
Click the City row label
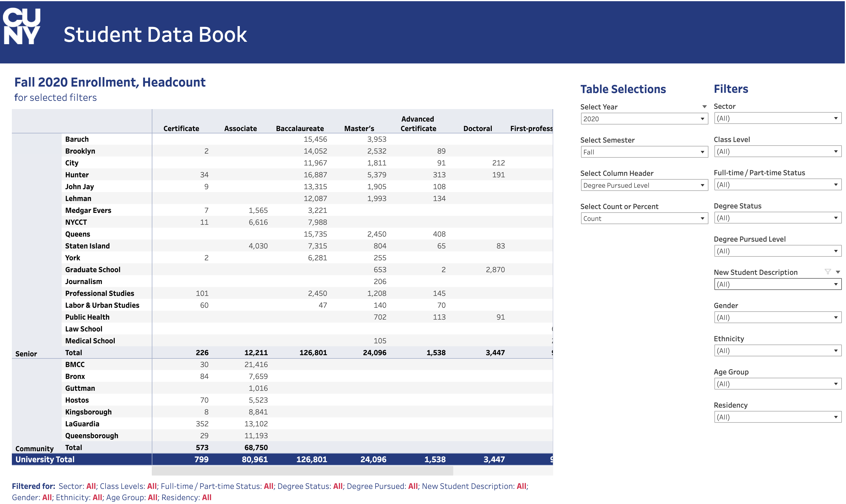(x=72, y=163)
